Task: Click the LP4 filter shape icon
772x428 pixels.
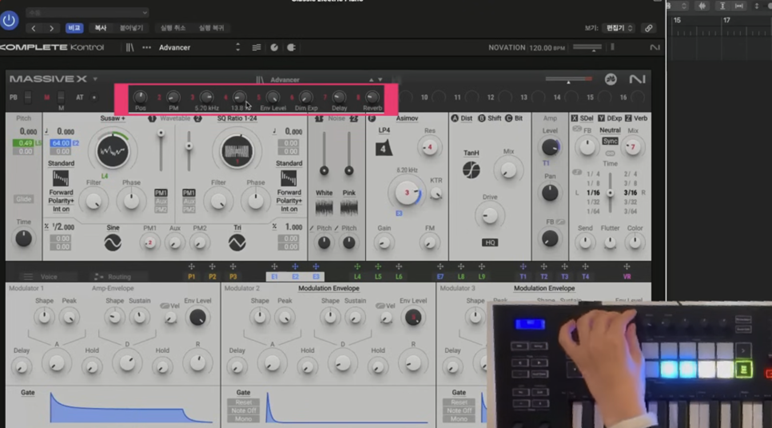Action: [382, 146]
